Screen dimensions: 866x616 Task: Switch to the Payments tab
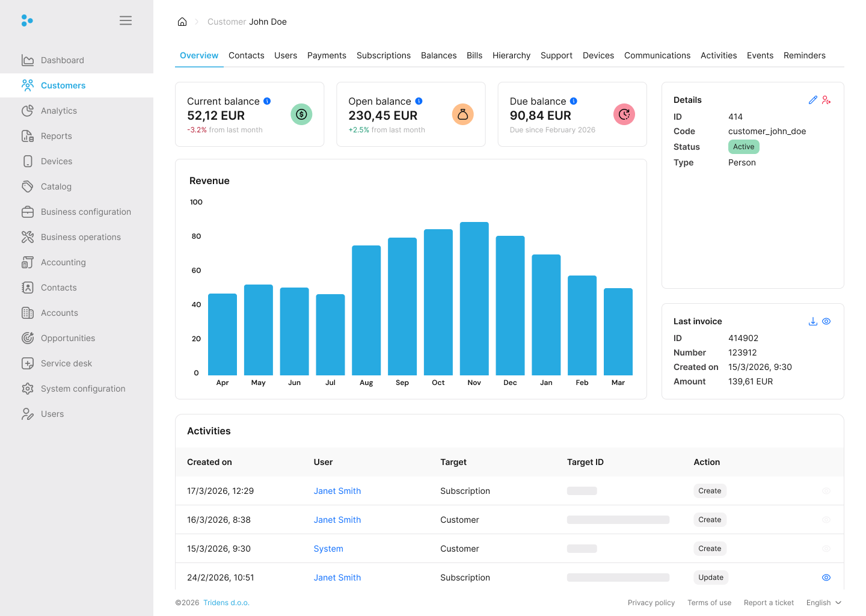pyautogui.click(x=327, y=55)
